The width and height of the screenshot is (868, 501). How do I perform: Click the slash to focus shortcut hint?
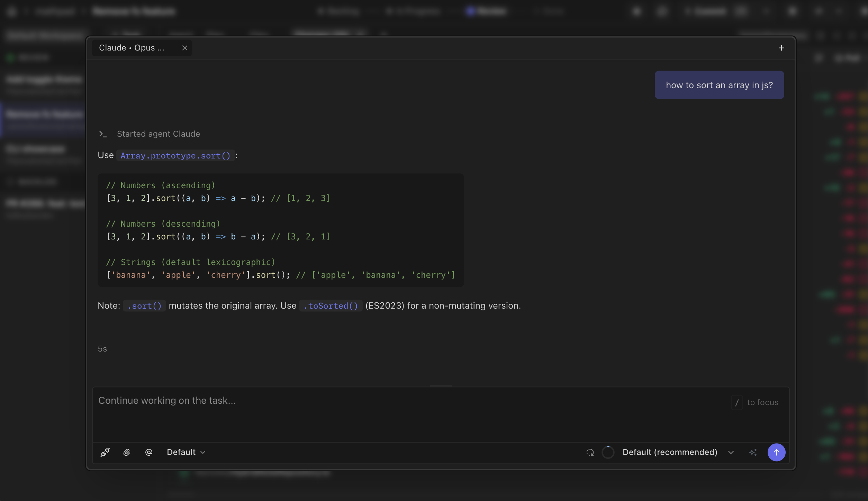(x=755, y=402)
